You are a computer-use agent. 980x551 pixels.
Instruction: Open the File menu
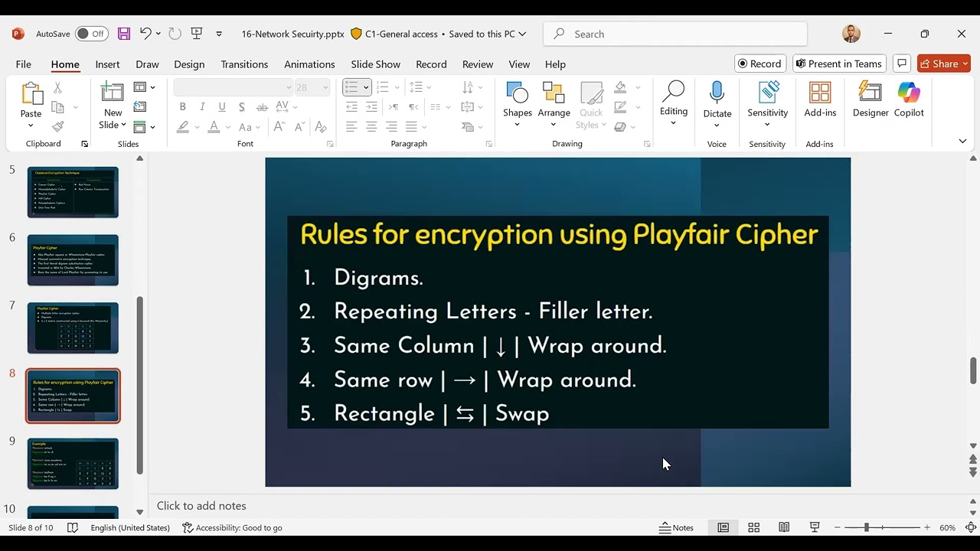(24, 64)
